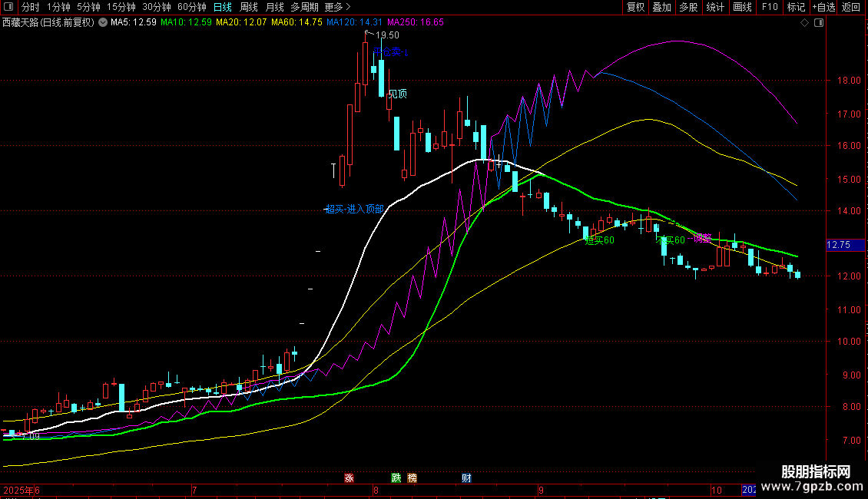Viewport: 868px width, 499px height.
Task: Click the MA60: 14.75 indicator label
Action: coord(297,23)
